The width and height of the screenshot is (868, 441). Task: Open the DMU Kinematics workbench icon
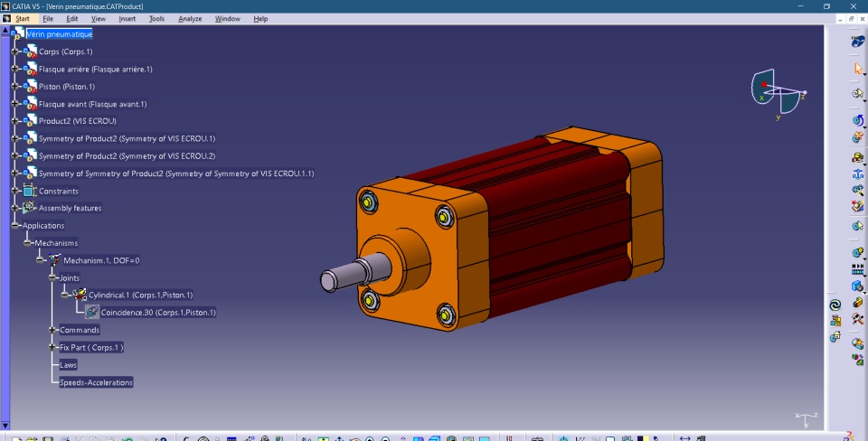857,42
